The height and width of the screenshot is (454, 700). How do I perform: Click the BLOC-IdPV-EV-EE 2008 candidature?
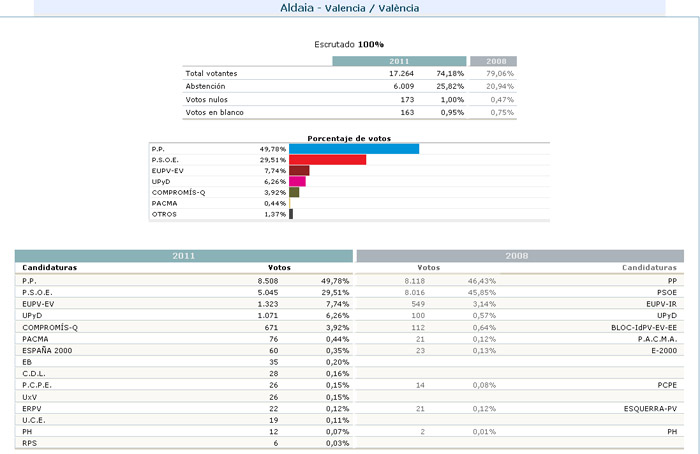(644, 327)
